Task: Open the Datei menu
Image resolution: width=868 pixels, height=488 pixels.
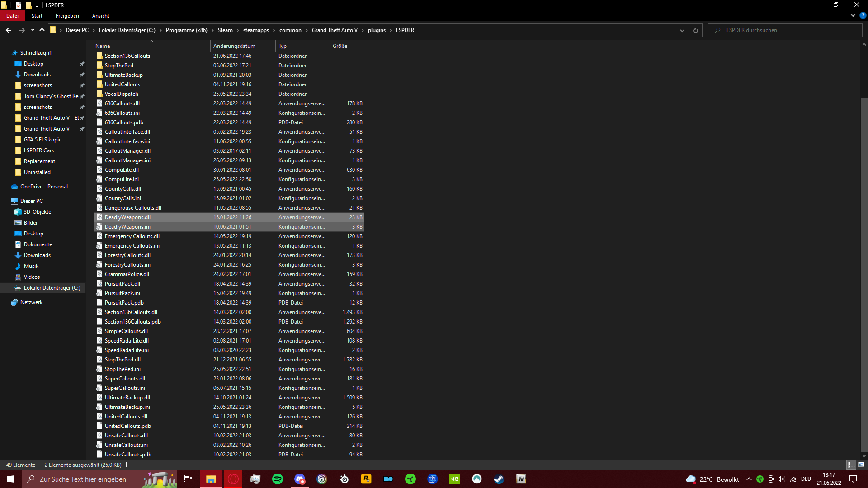Action: tap(12, 16)
